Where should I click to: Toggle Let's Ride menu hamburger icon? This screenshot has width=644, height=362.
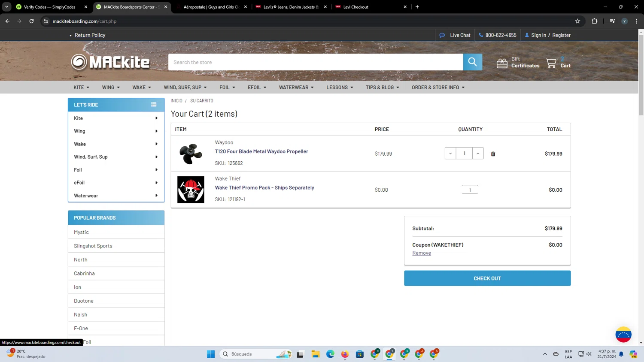coord(154,105)
